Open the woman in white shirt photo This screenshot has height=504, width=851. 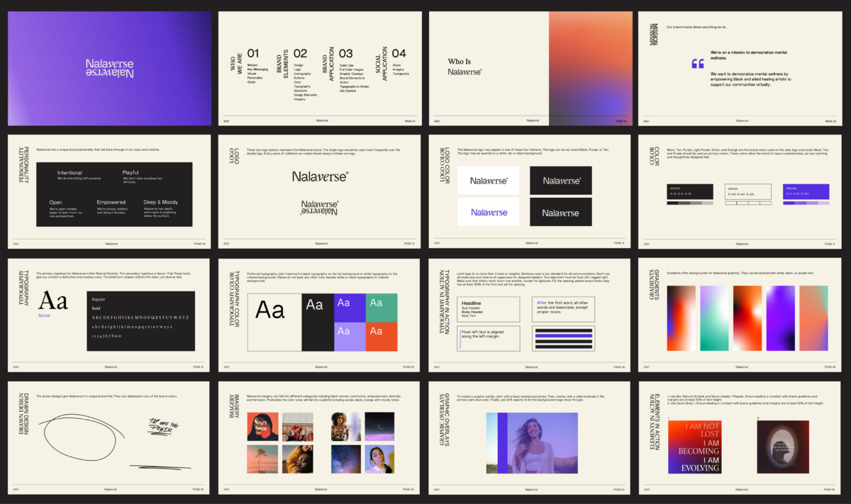380,459
